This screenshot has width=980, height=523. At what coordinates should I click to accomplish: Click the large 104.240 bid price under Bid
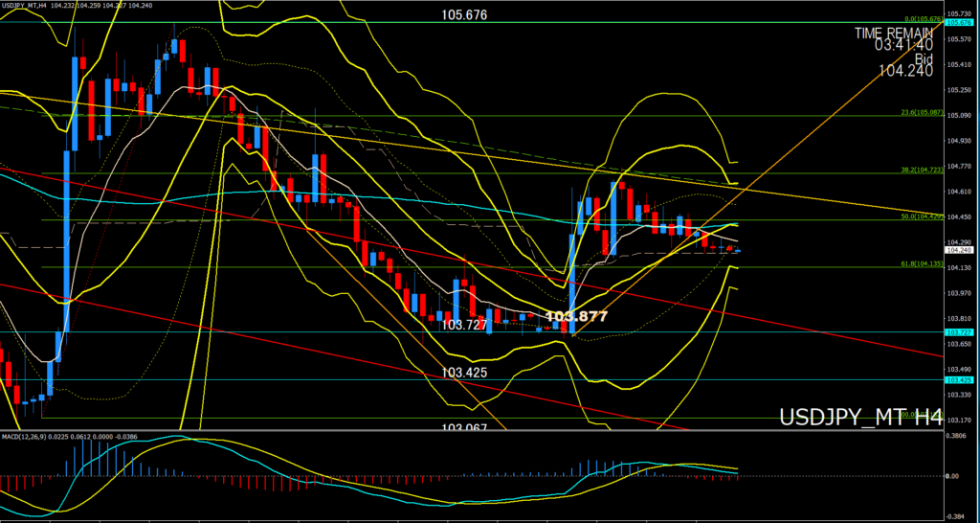pyautogui.click(x=905, y=71)
